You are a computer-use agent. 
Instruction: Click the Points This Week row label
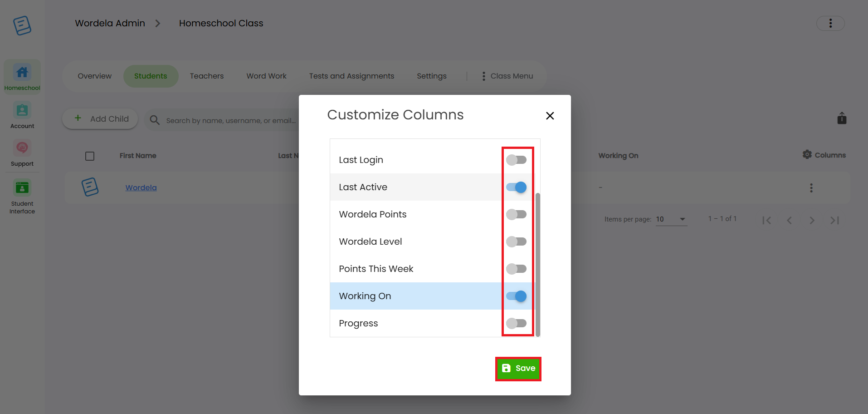click(376, 269)
